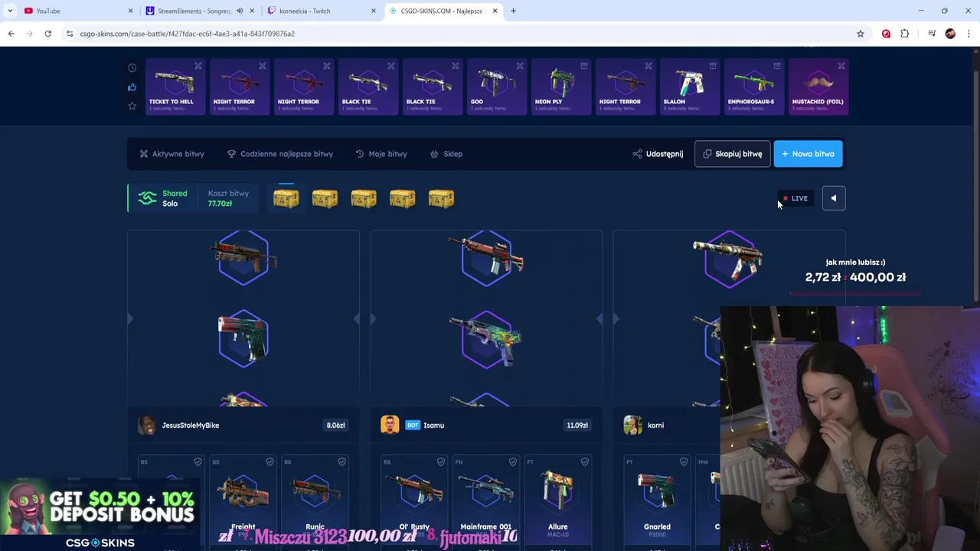View site information icon in address bar

70,34
